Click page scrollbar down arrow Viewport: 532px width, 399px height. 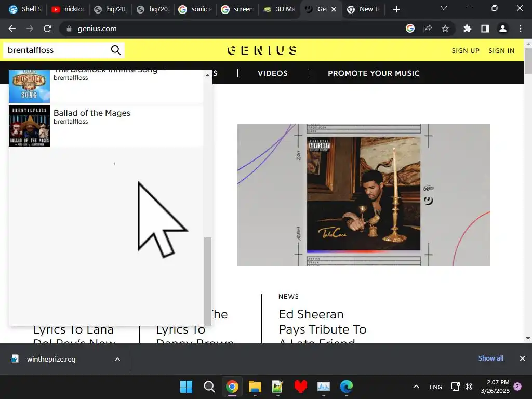click(528, 338)
